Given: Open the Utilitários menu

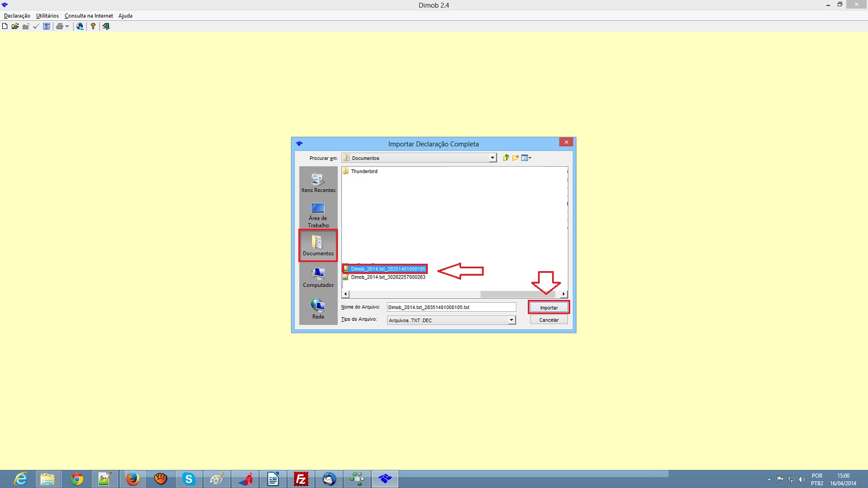Looking at the screenshot, I should (x=47, y=16).
